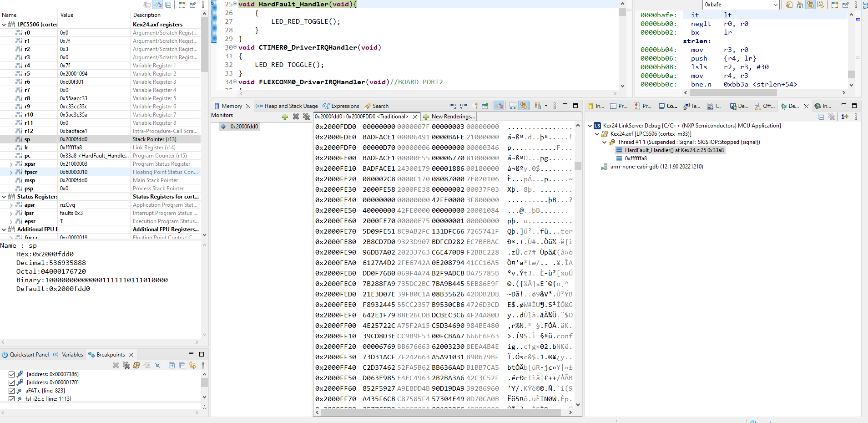This screenshot has width=868, height=423.
Task: Link Memory view with debug context
Action: [524, 106]
